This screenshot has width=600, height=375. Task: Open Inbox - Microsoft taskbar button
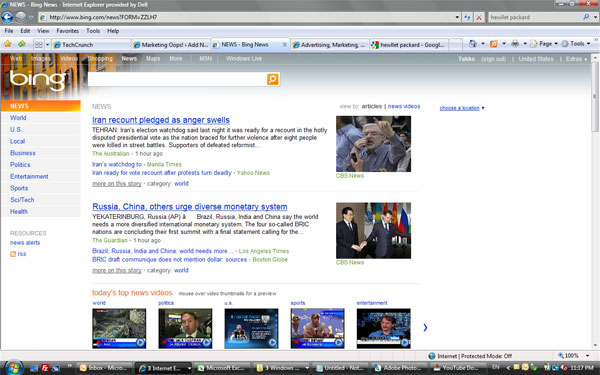[x=104, y=368]
